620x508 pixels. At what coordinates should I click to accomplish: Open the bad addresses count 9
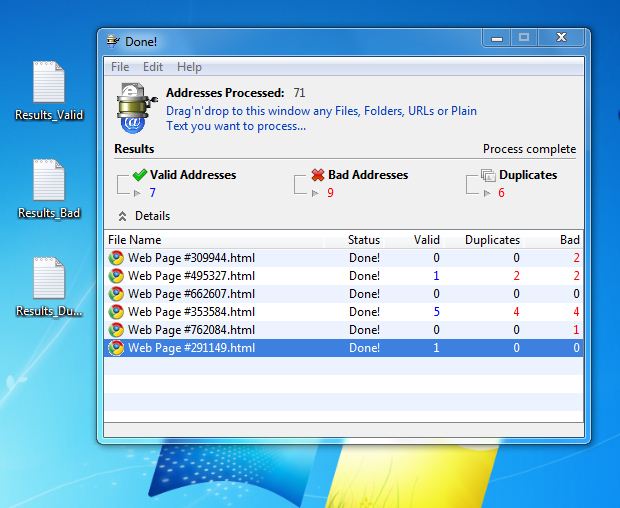click(330, 193)
